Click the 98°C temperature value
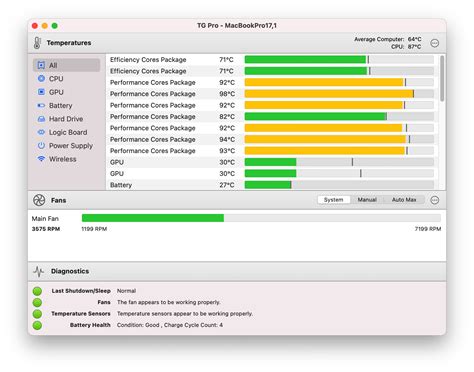The image size is (474, 372). pos(227,94)
